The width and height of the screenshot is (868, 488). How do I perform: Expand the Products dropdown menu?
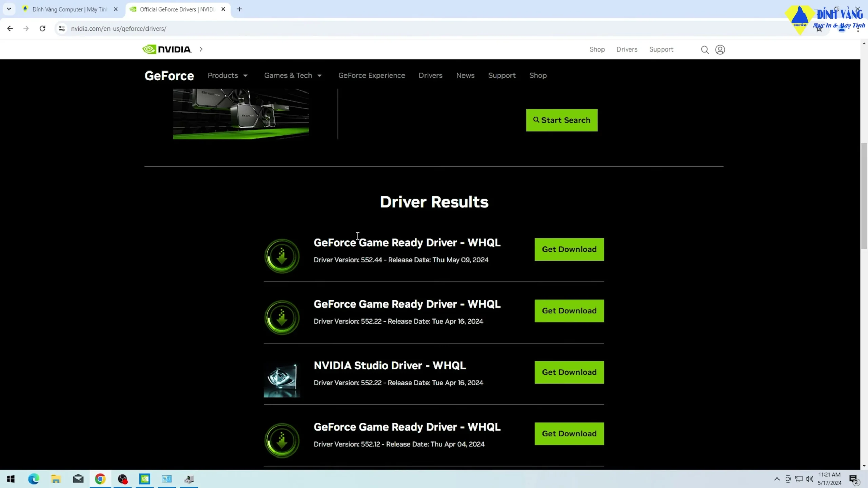click(x=228, y=76)
